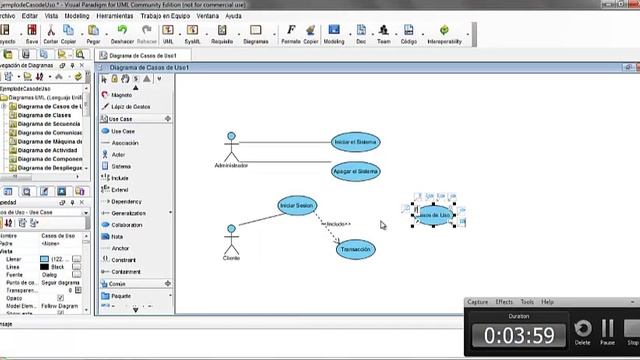The height and width of the screenshot is (360, 640).
Task: Click the Llenar fill color swatch
Action: [44, 259]
